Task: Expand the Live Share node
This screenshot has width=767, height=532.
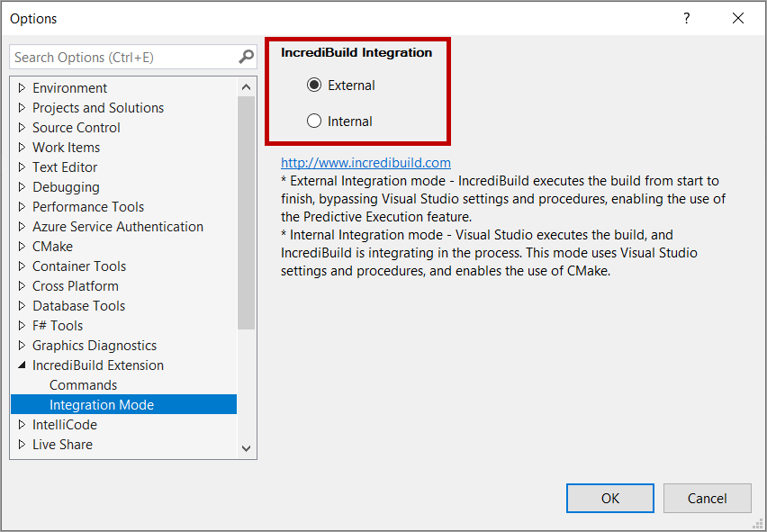Action: 22,445
